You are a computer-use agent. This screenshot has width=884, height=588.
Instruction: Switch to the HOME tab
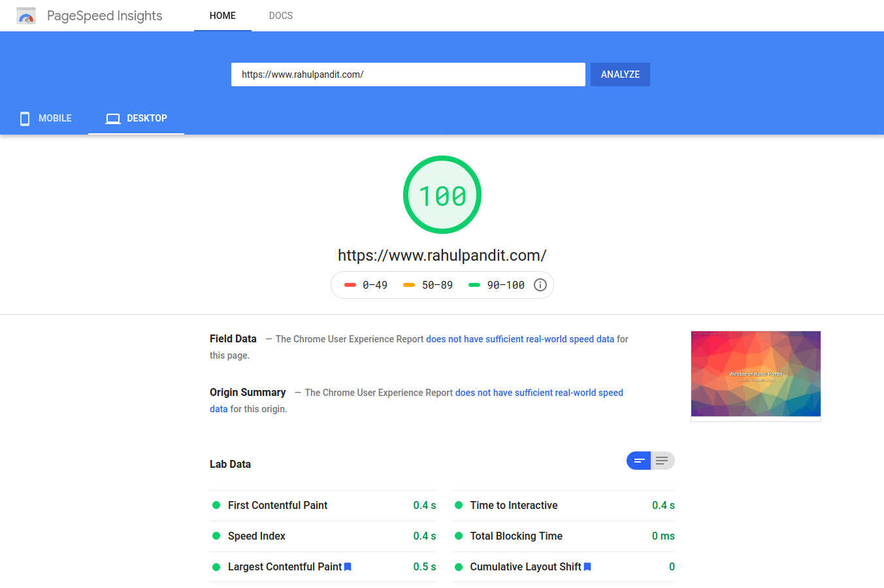[x=222, y=16]
